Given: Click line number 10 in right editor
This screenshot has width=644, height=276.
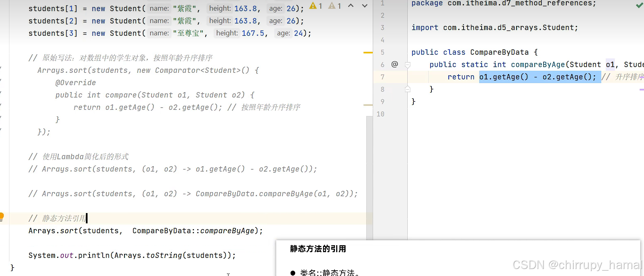Looking at the screenshot, I should point(381,114).
